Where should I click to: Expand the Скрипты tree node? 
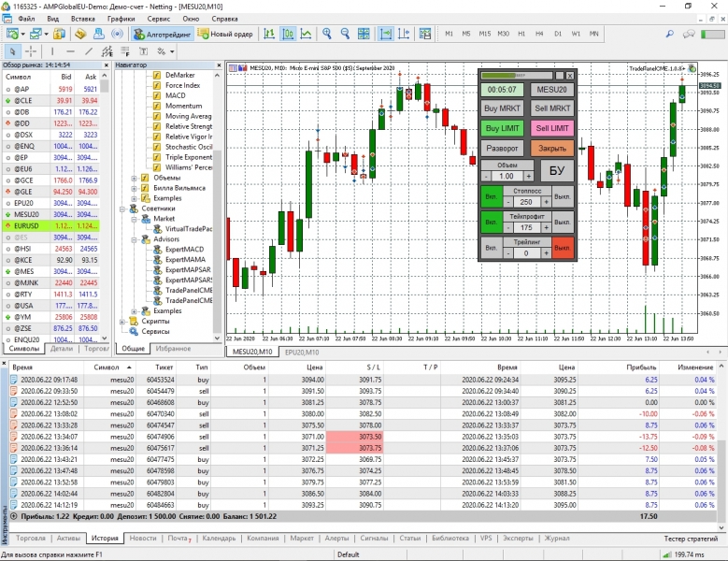tap(122, 322)
